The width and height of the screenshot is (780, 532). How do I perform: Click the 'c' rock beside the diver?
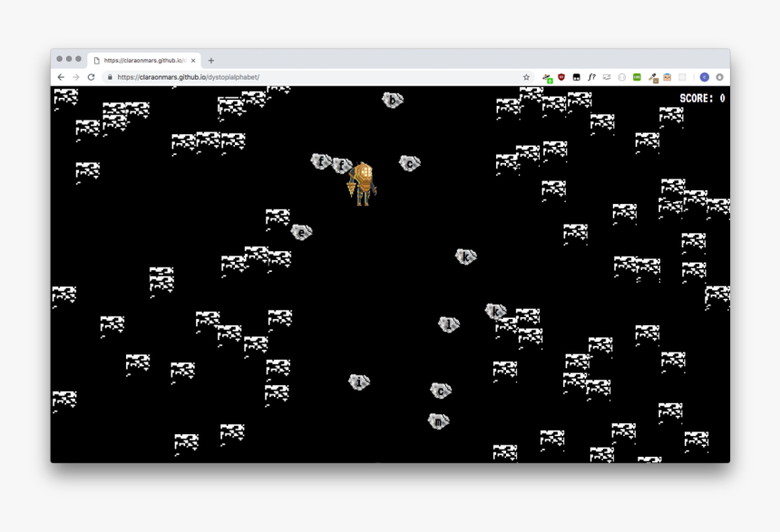coord(410,162)
